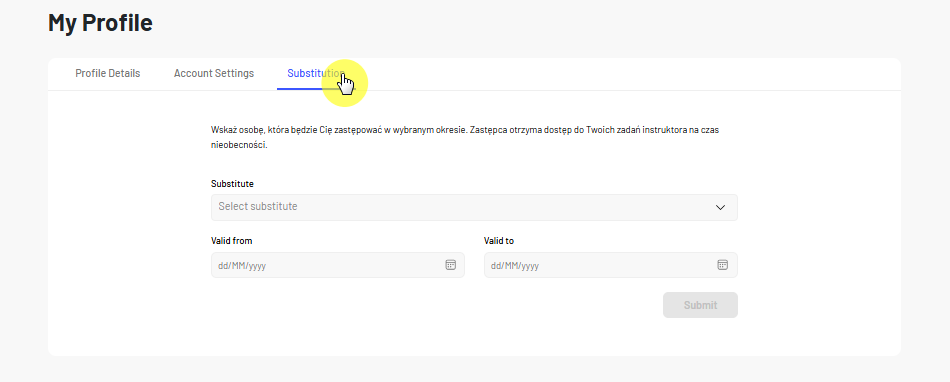Focus the Valid to date field

click(x=610, y=265)
